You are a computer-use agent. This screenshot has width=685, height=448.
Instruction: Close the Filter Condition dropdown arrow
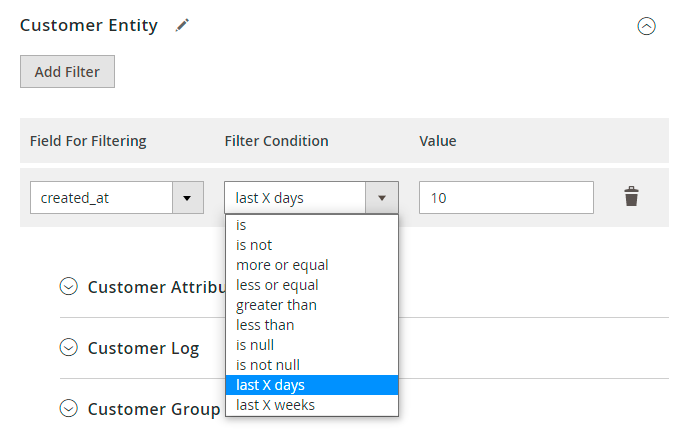click(382, 198)
